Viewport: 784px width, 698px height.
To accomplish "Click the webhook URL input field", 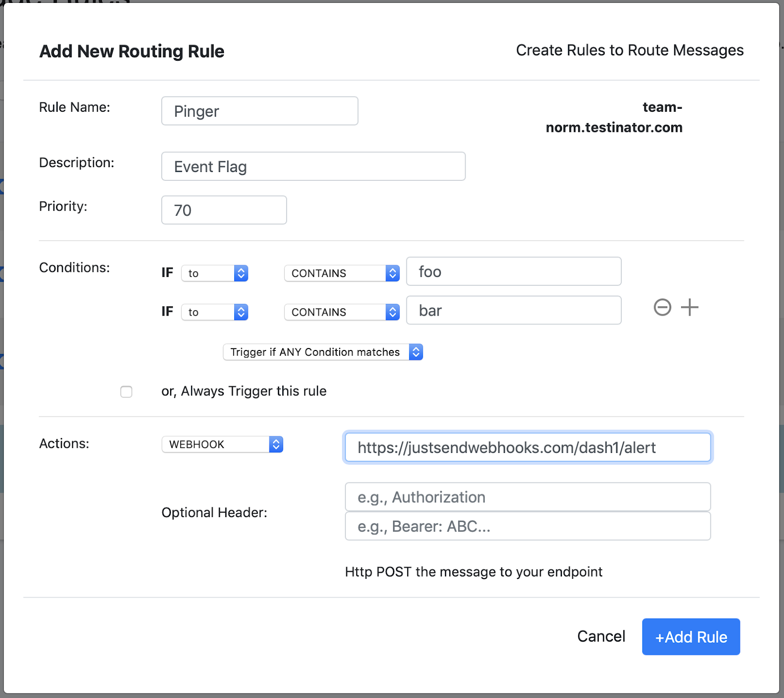I will click(528, 448).
